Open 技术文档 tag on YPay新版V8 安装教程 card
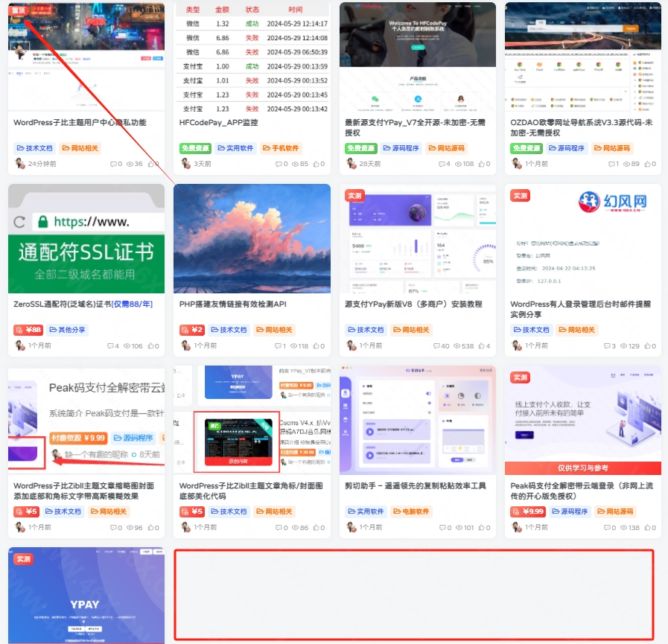The height and width of the screenshot is (644, 668). tap(366, 330)
